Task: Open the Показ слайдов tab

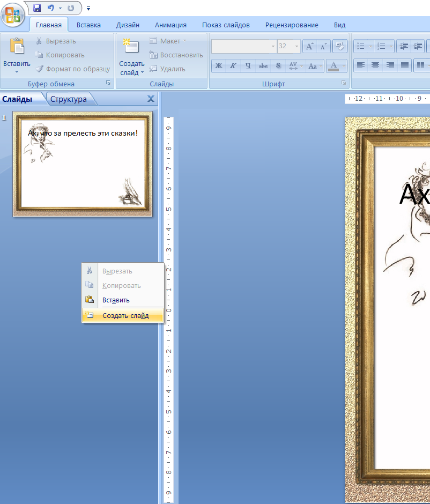Action: tap(226, 25)
